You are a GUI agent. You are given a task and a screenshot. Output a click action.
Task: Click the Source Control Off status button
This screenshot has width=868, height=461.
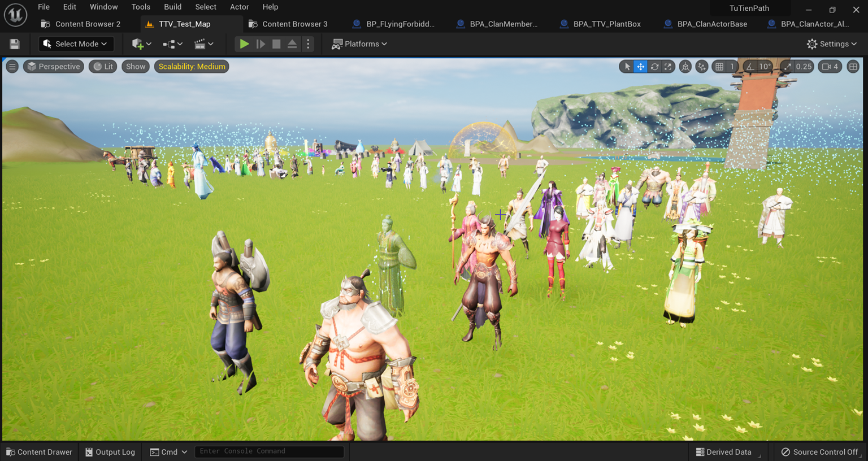coord(820,452)
